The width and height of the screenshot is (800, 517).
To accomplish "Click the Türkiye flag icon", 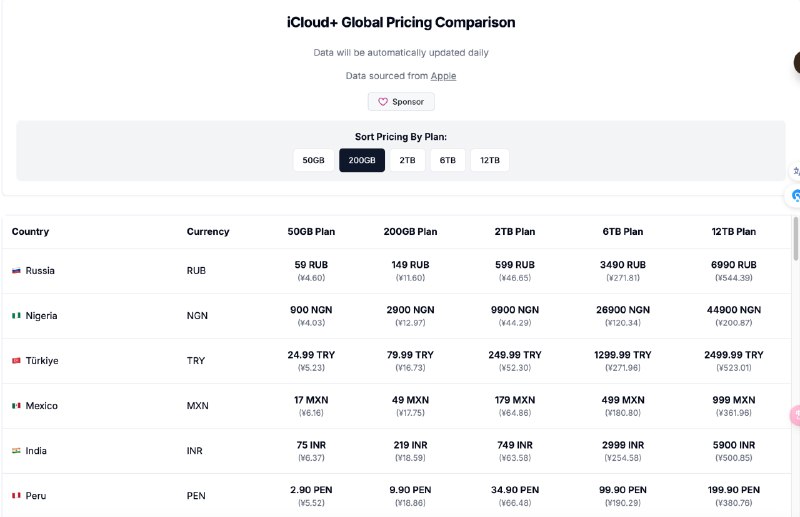I will (16, 361).
